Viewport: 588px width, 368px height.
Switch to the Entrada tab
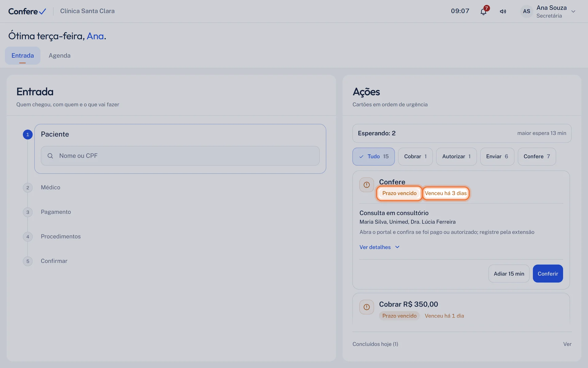pos(23,56)
